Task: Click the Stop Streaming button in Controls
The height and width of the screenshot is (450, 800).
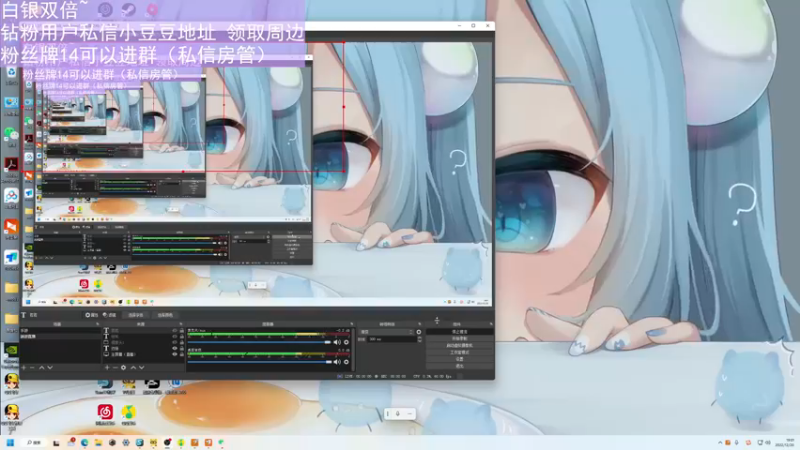Action: (460, 332)
